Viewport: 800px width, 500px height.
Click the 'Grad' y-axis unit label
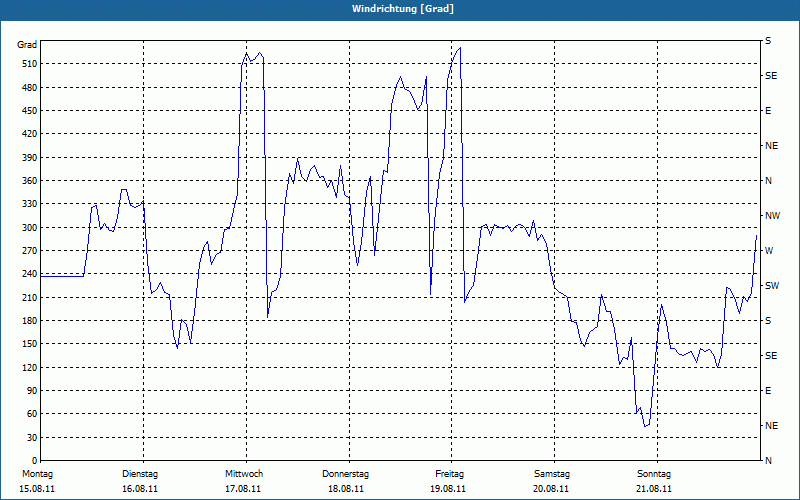click(x=27, y=45)
